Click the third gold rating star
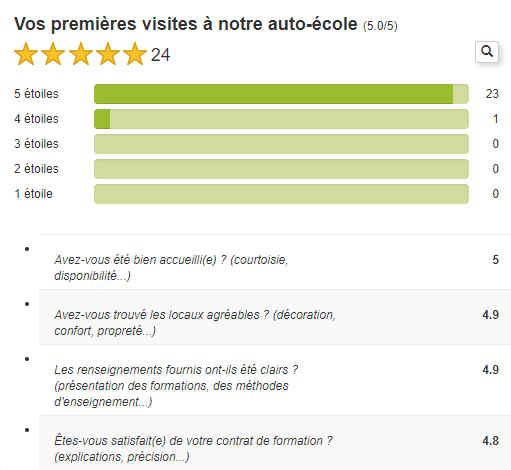Screen dimensions: 511x470 tap(81, 54)
